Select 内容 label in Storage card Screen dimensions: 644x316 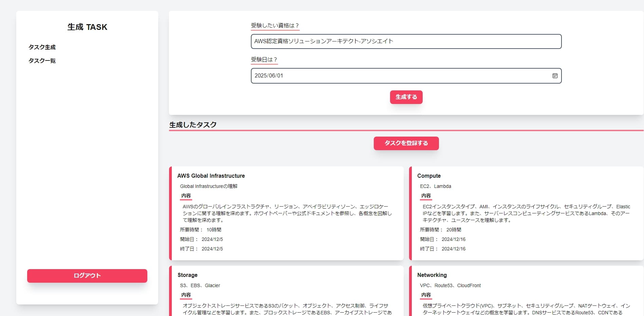coord(186,295)
